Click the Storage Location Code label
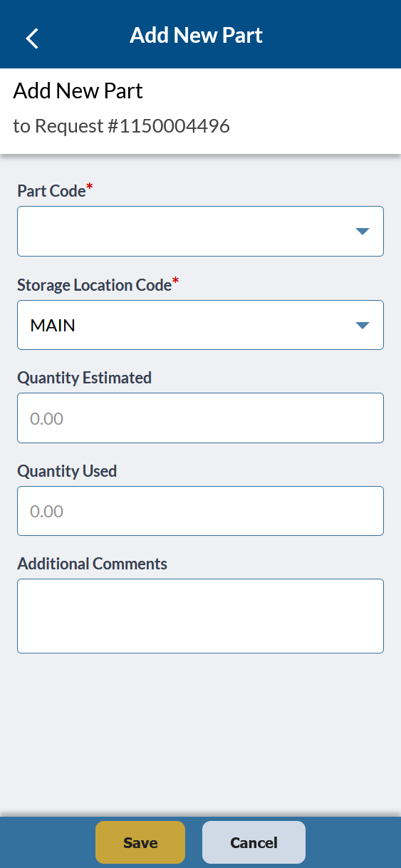401x868 pixels. pyautogui.click(x=94, y=285)
